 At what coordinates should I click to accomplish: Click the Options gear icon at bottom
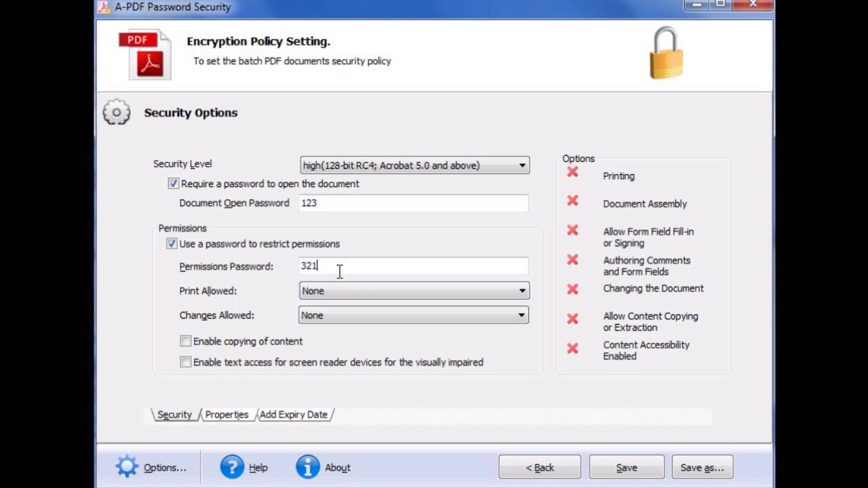coord(127,467)
